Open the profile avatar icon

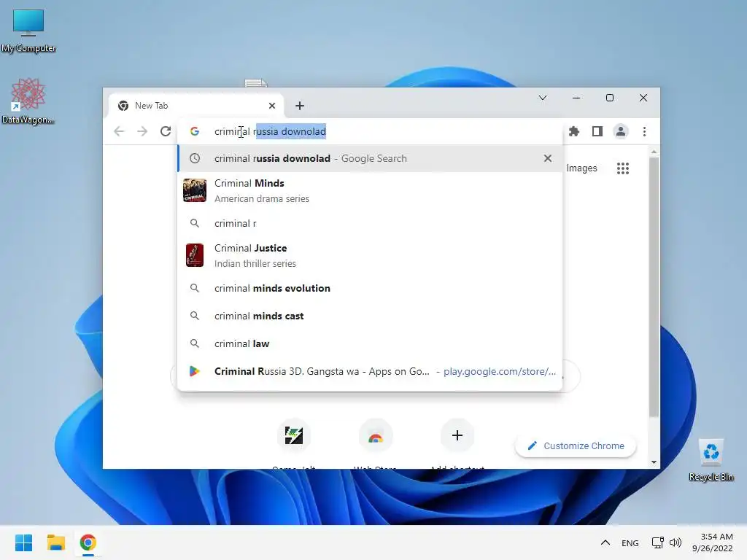pyautogui.click(x=621, y=131)
